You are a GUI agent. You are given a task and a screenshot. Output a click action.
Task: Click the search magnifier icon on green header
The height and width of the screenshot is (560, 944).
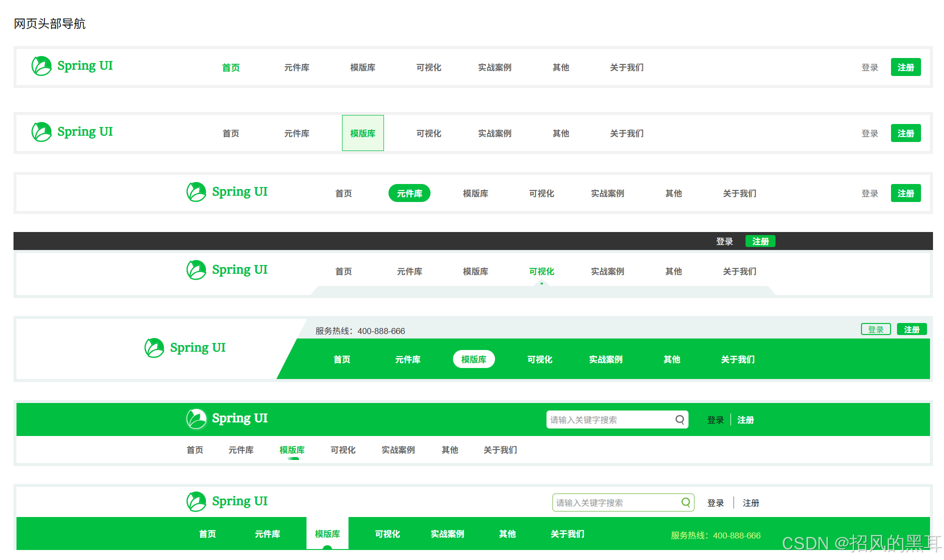(679, 419)
